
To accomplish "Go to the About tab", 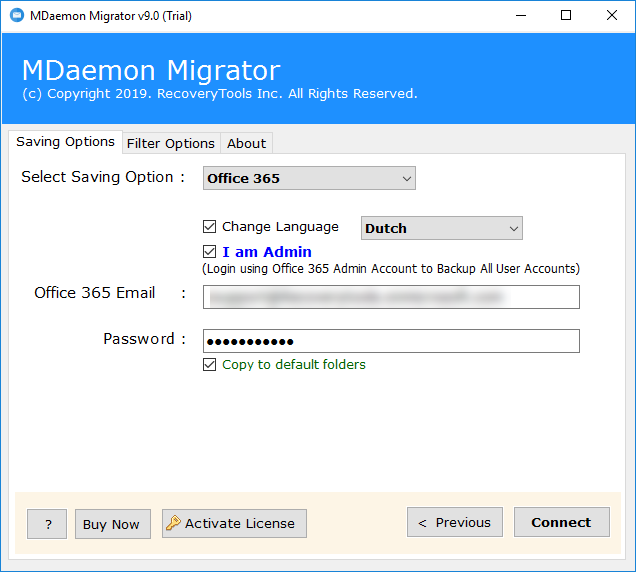I will pos(246,143).
